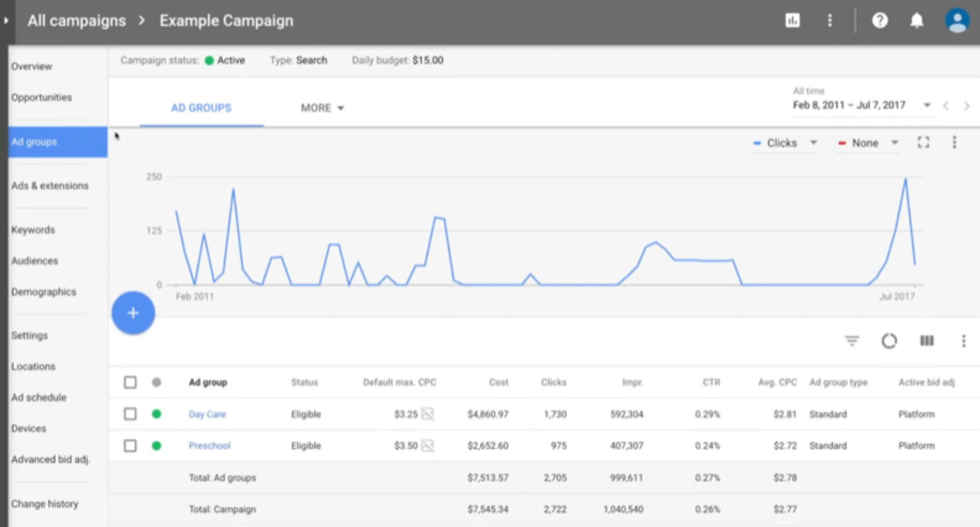
Task: Open the Day Care ad group
Action: click(207, 414)
